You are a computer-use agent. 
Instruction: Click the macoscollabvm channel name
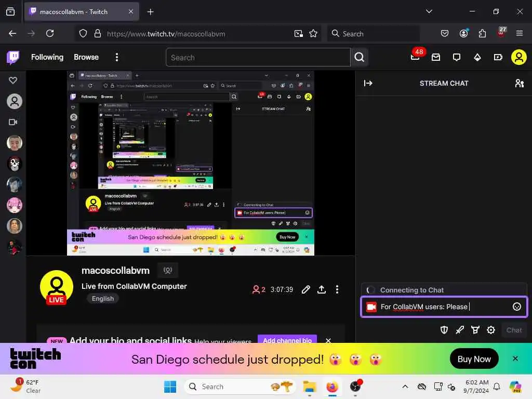pyautogui.click(x=116, y=270)
